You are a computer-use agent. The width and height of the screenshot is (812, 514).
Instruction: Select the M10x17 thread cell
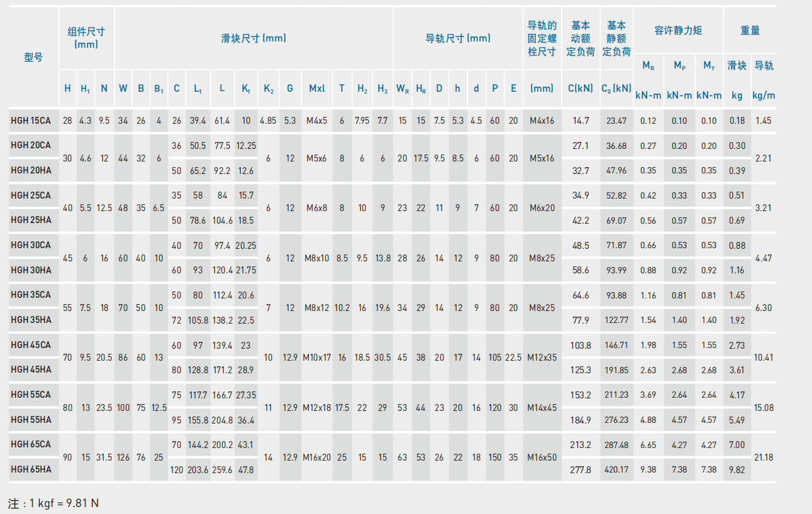click(x=317, y=358)
